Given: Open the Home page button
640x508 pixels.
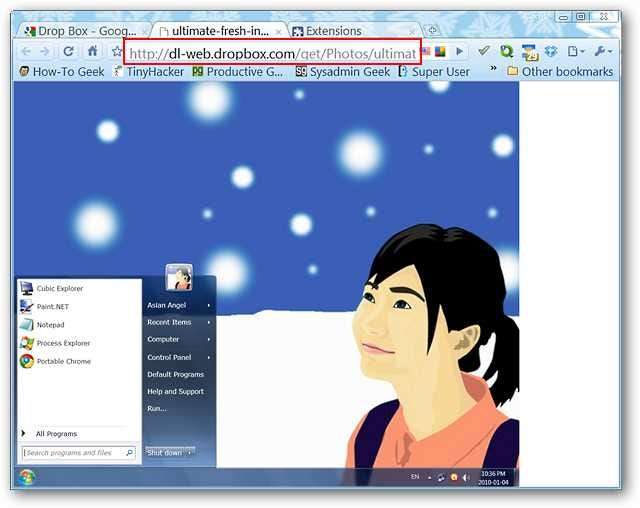Looking at the screenshot, I should [93, 51].
